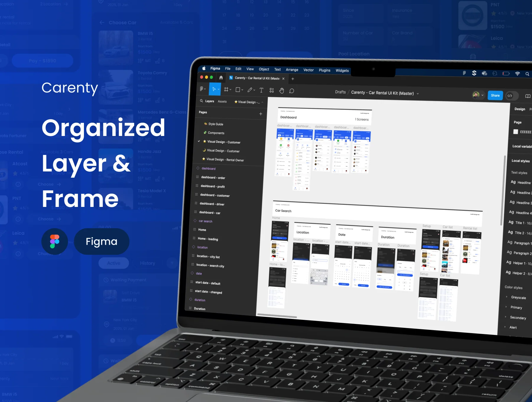Switch to the Layers tab
The image size is (532, 402).
tap(210, 101)
